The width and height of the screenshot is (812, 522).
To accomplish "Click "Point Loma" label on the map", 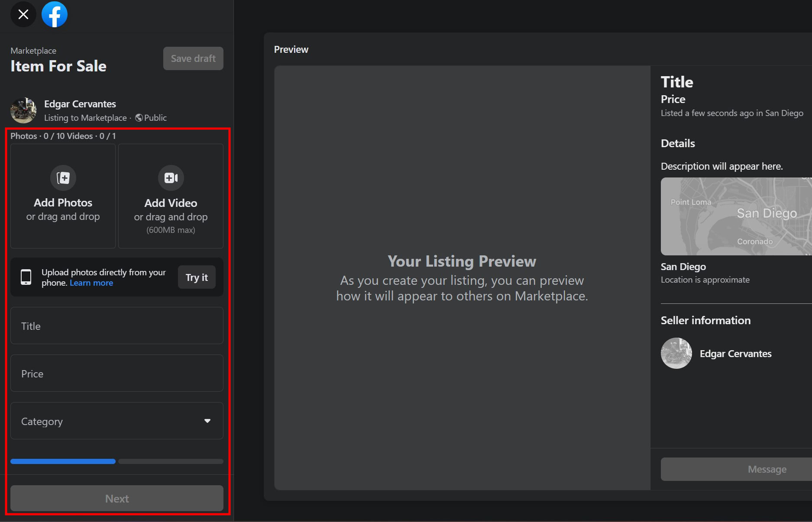I will [691, 202].
